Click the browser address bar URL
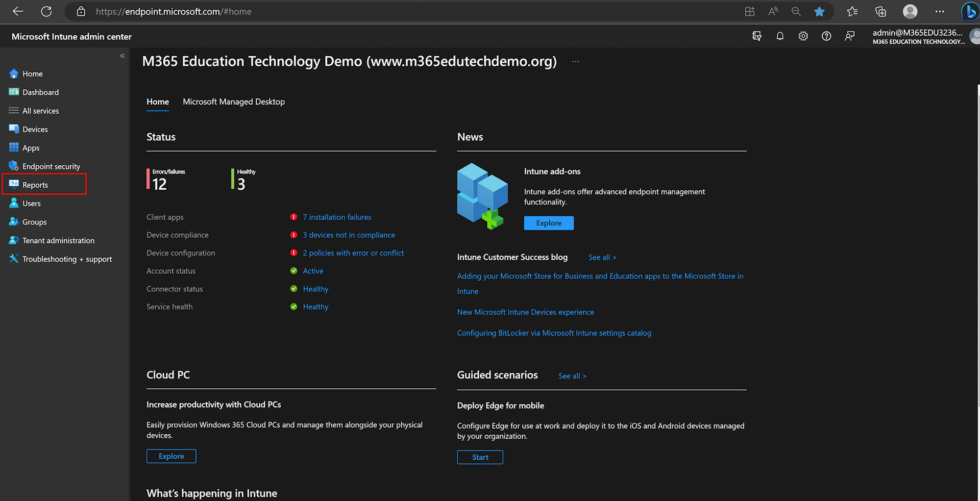Screen dimensions: 980x501 (x=174, y=11)
